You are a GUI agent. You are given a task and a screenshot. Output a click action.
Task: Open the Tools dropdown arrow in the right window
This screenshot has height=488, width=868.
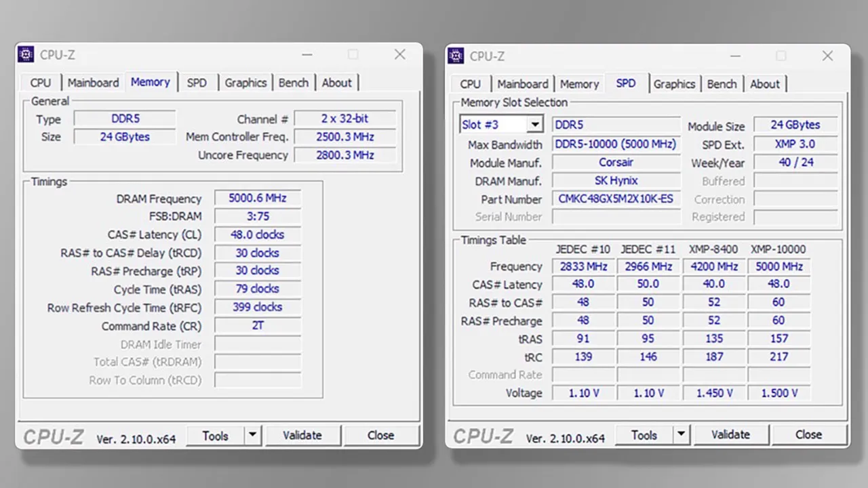(681, 435)
